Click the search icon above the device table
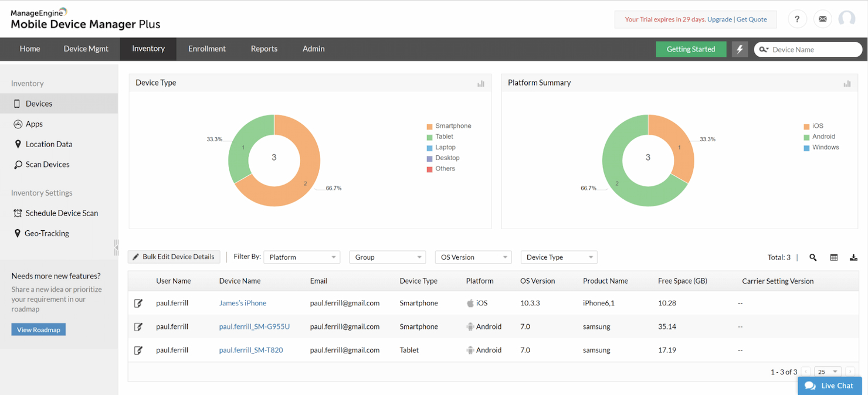 point(812,257)
